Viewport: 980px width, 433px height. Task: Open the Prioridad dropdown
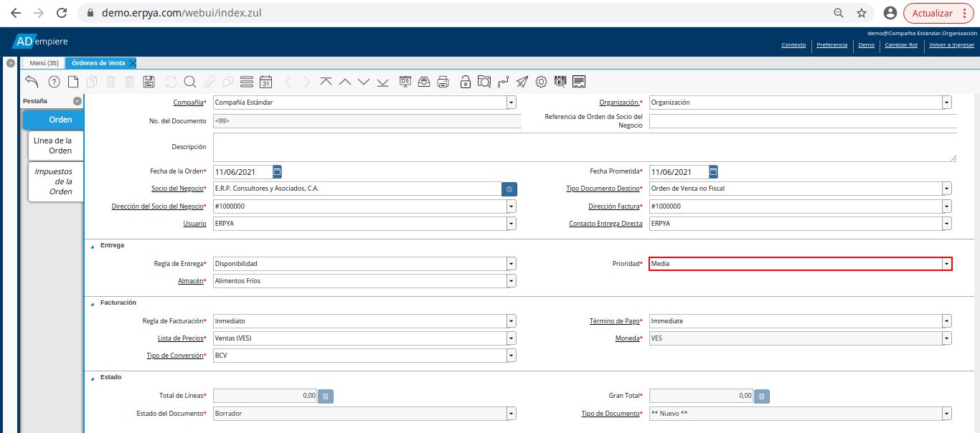click(947, 264)
